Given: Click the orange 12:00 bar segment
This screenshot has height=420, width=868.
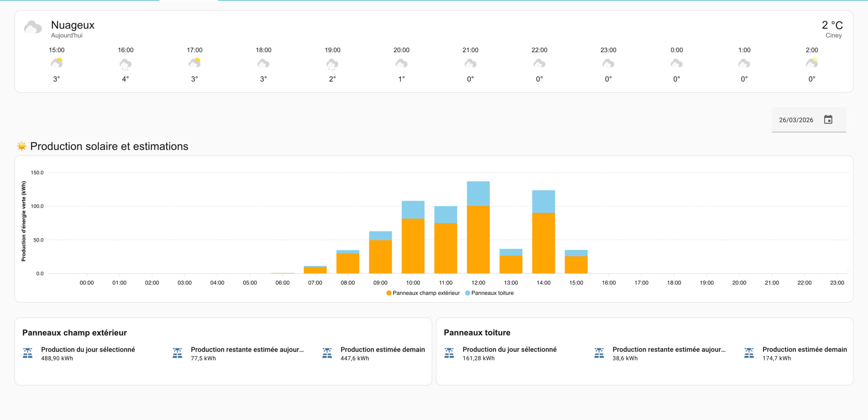Looking at the screenshot, I should 478,239.
